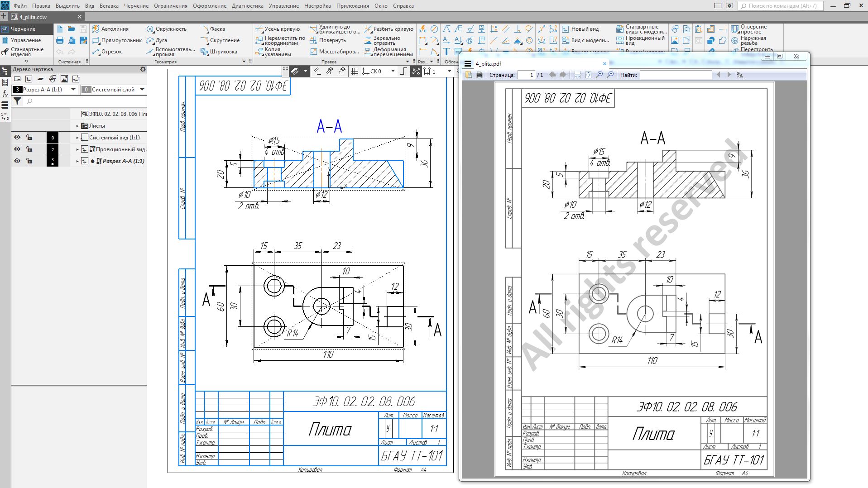
Task: Insert text with the T tool
Action: click(x=446, y=51)
